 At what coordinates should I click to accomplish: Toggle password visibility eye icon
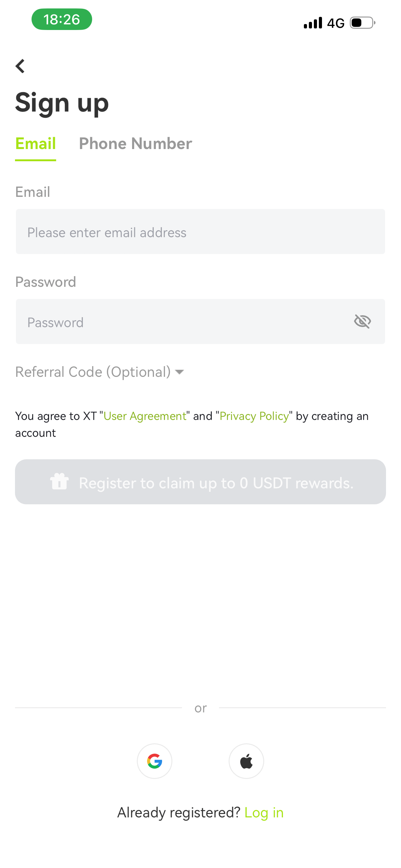(362, 321)
